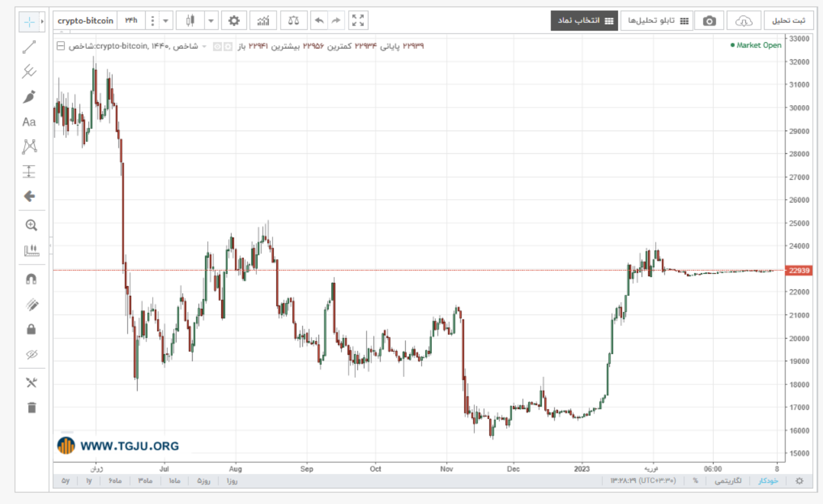Select the 1y time range
The height and width of the screenshot is (504, 823).
(89, 481)
